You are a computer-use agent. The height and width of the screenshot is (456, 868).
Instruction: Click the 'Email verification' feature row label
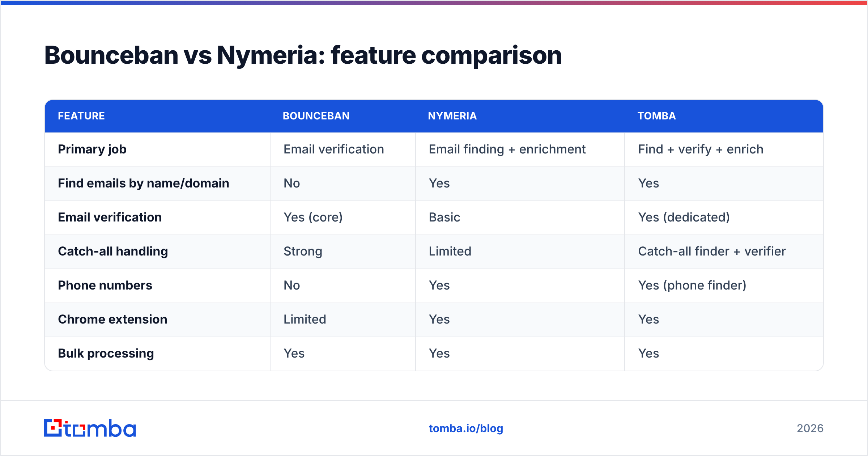110,217
